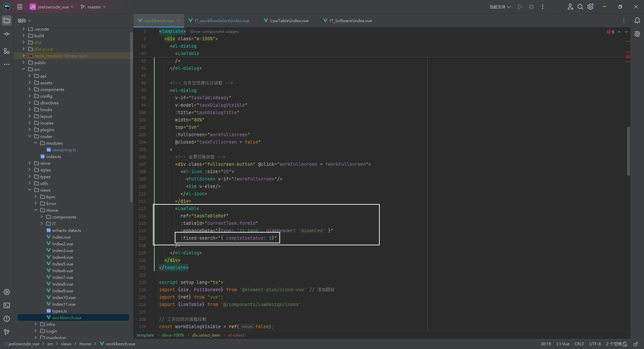
Task: Open echarts-data.ts file
Action: click(x=67, y=230)
